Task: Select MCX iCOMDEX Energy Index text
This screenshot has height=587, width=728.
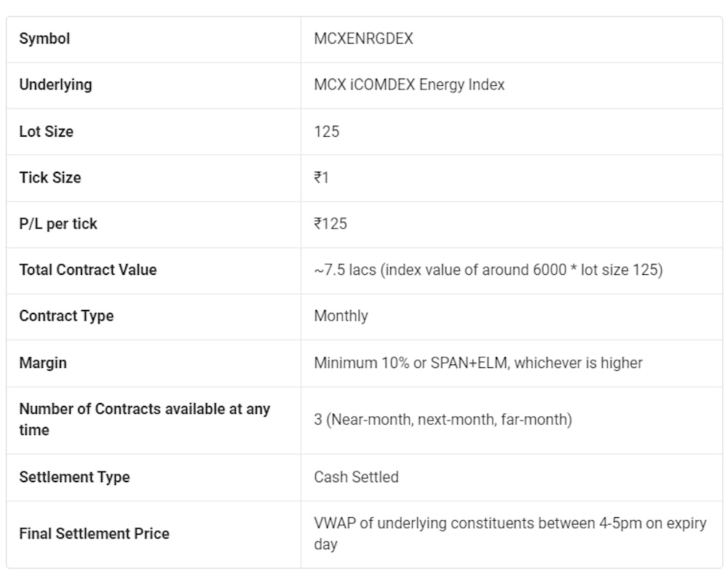Action: [x=409, y=85]
